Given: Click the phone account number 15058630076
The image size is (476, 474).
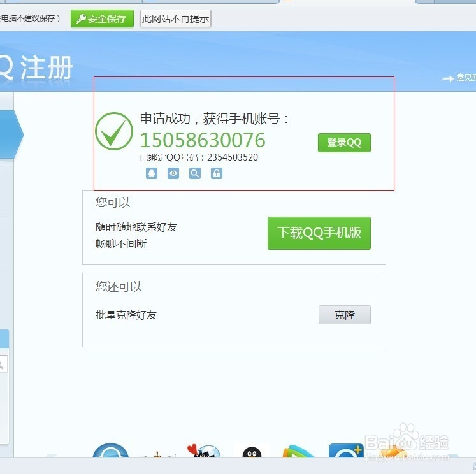Looking at the screenshot, I should tap(203, 140).
